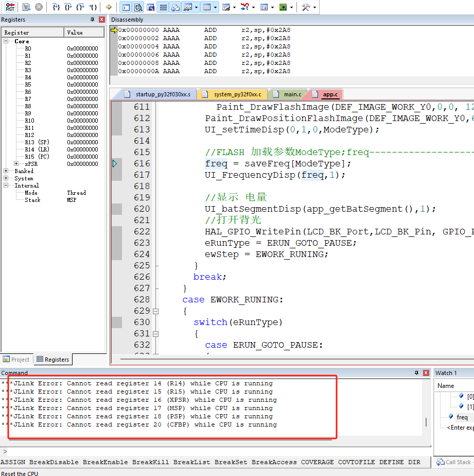Click Enter expression row in Watch 1
The image size is (474, 476).
(x=460, y=428)
